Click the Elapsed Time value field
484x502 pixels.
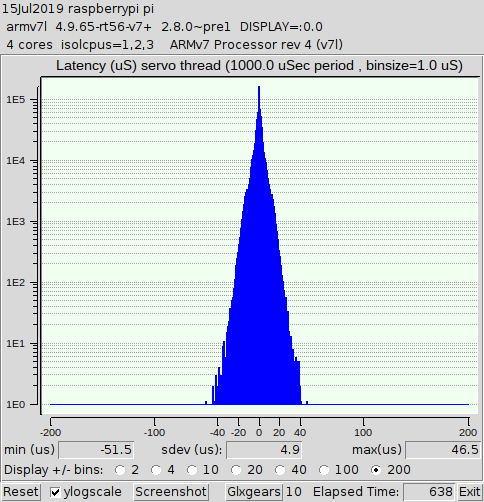429,492
